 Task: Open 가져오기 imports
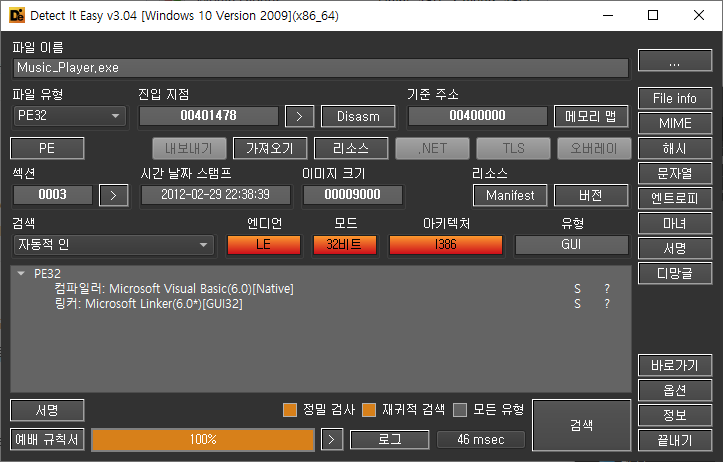click(270, 148)
